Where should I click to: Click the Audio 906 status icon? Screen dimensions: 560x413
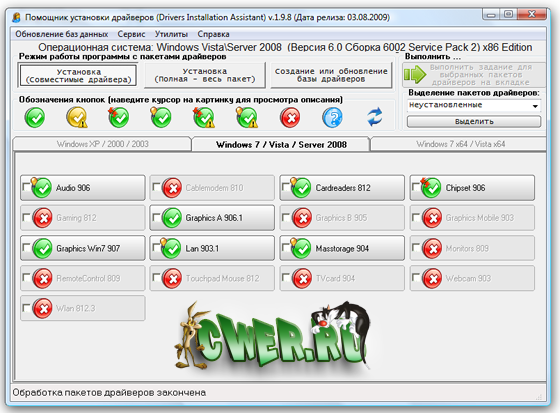(x=41, y=188)
